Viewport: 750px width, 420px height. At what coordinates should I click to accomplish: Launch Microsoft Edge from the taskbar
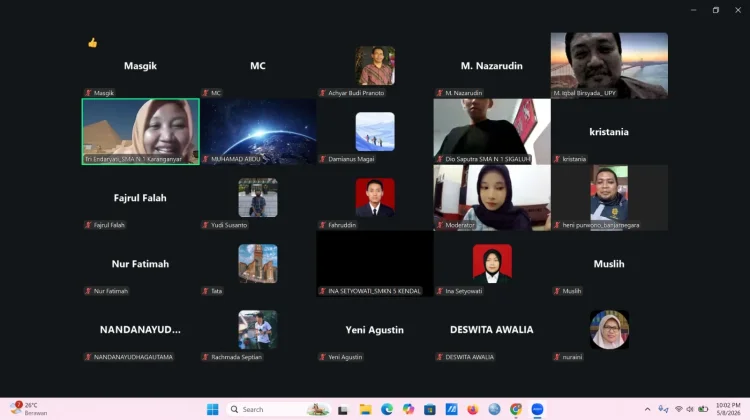[387, 409]
